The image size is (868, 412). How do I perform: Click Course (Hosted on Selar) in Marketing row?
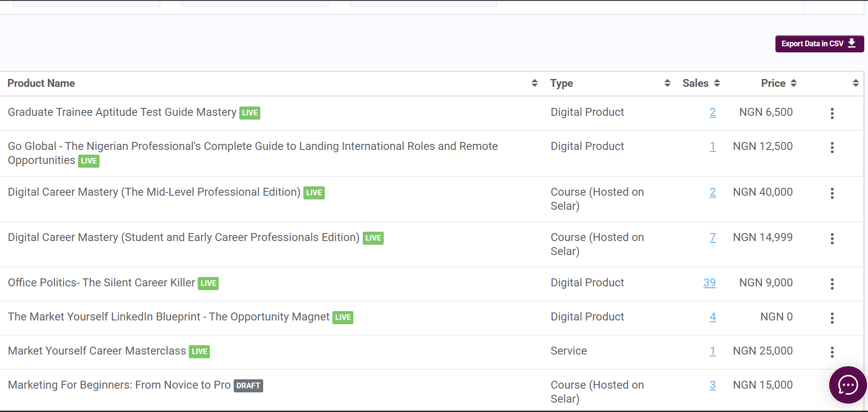(597, 392)
